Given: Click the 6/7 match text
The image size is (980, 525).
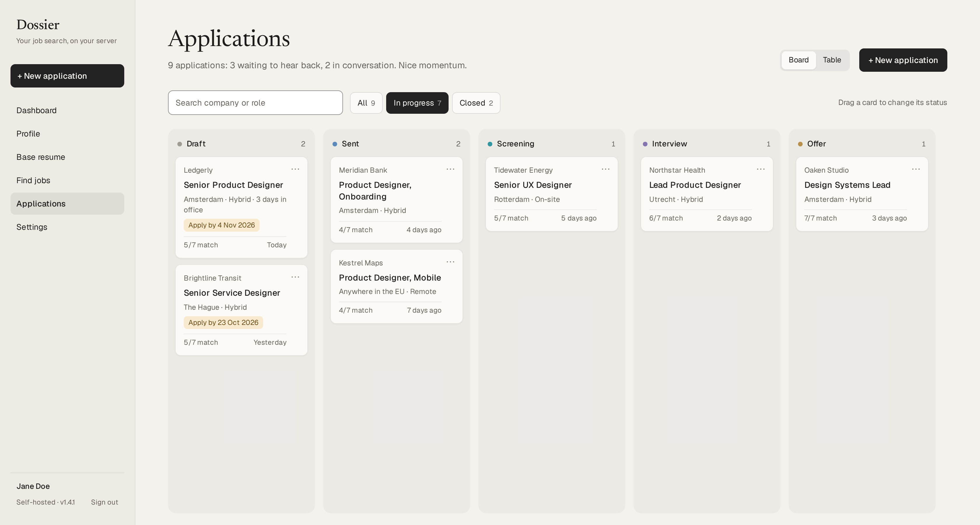Looking at the screenshot, I should 666,218.
